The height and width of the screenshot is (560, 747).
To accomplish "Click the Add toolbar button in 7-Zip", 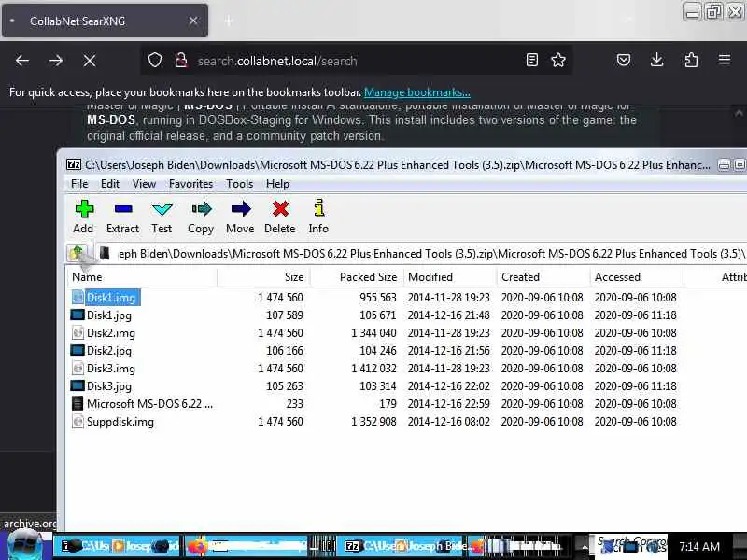I will (83, 217).
